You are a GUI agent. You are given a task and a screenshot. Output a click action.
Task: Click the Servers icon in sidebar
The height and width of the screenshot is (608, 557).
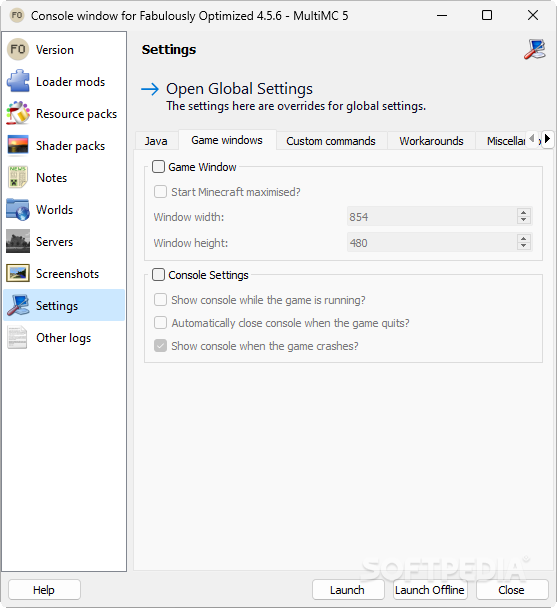(18, 242)
